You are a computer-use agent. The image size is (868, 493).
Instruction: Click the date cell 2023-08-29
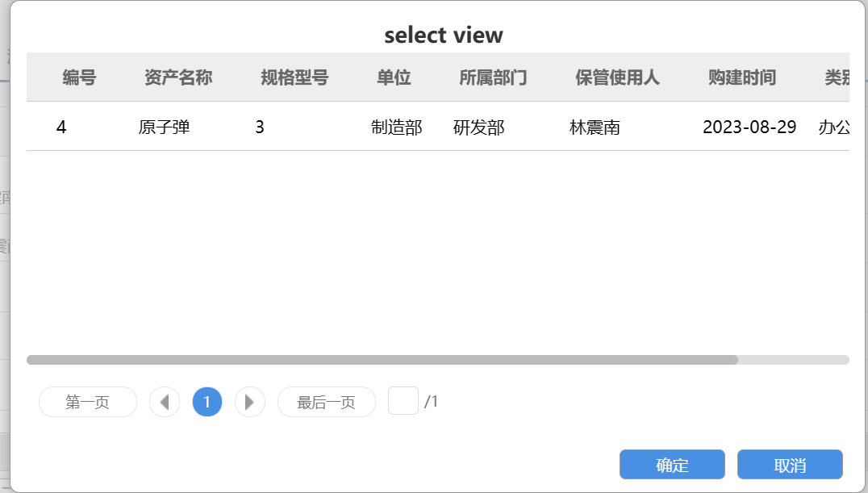[x=749, y=127]
